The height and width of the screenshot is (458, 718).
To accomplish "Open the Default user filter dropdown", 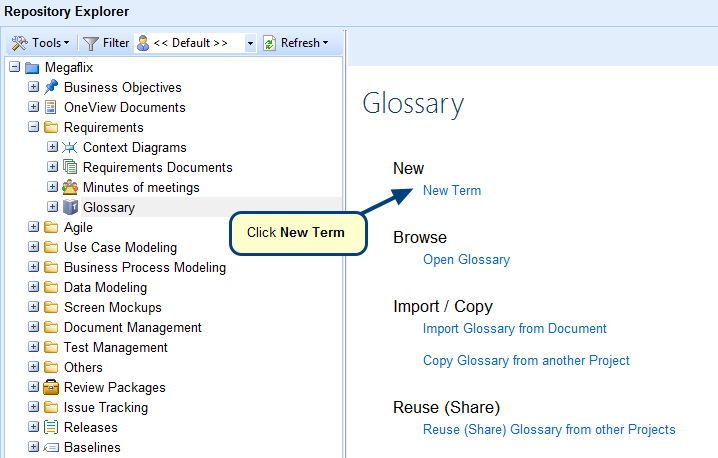I will [x=250, y=43].
